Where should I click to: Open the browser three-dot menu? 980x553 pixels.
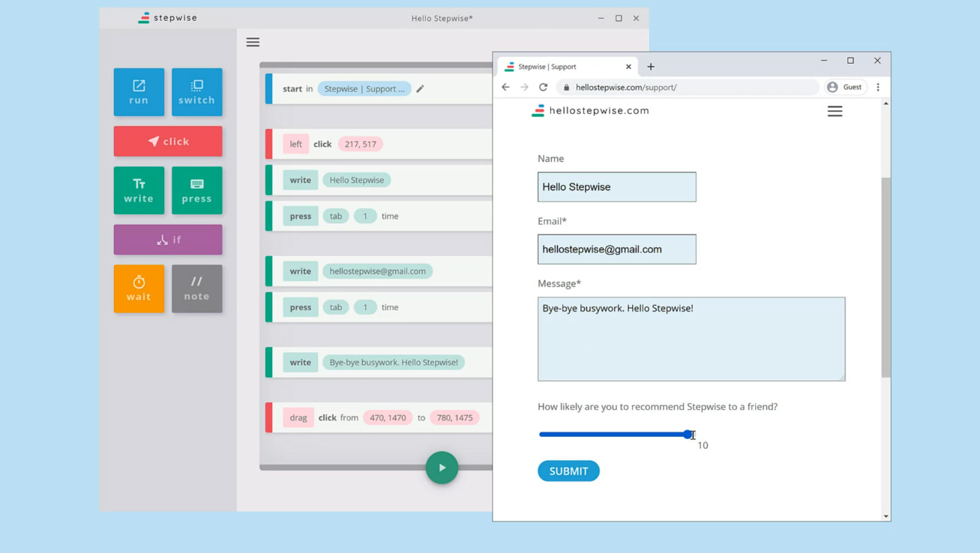[x=878, y=87]
